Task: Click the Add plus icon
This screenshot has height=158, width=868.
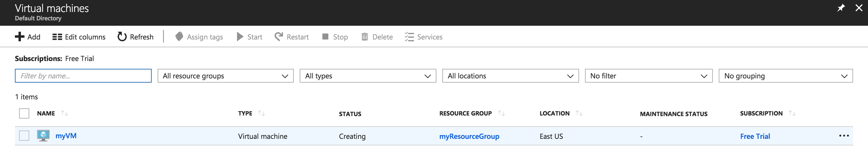Action: (x=20, y=37)
